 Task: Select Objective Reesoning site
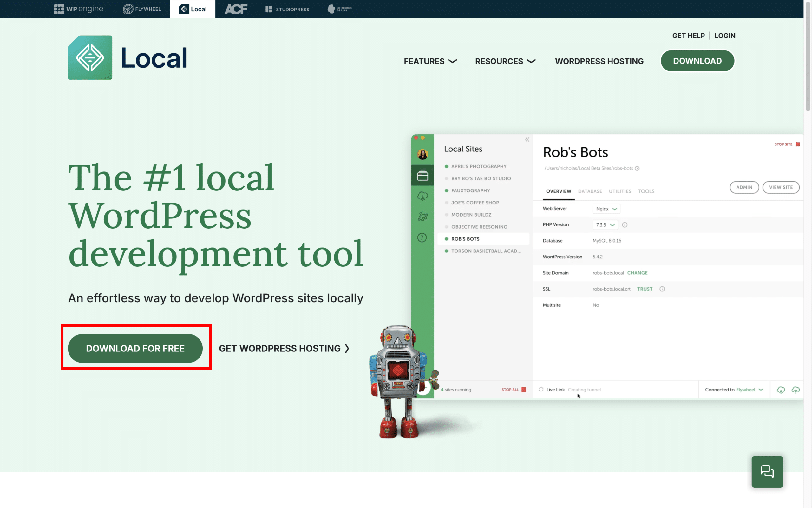479,227
